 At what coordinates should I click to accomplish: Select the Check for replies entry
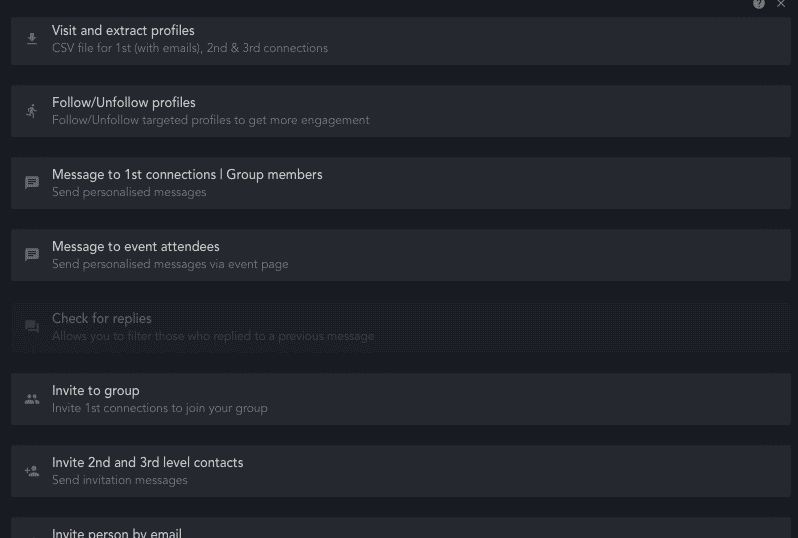click(x=401, y=327)
